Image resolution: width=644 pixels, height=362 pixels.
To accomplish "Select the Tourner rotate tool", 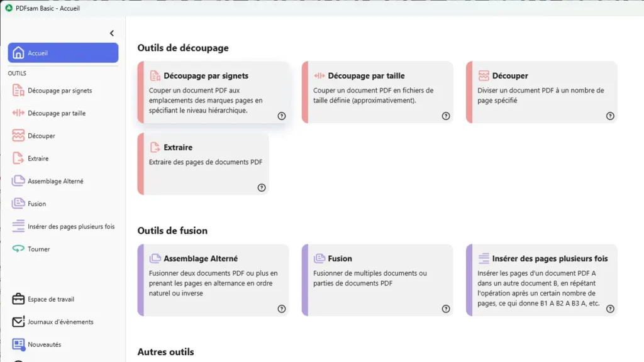I will (63, 249).
